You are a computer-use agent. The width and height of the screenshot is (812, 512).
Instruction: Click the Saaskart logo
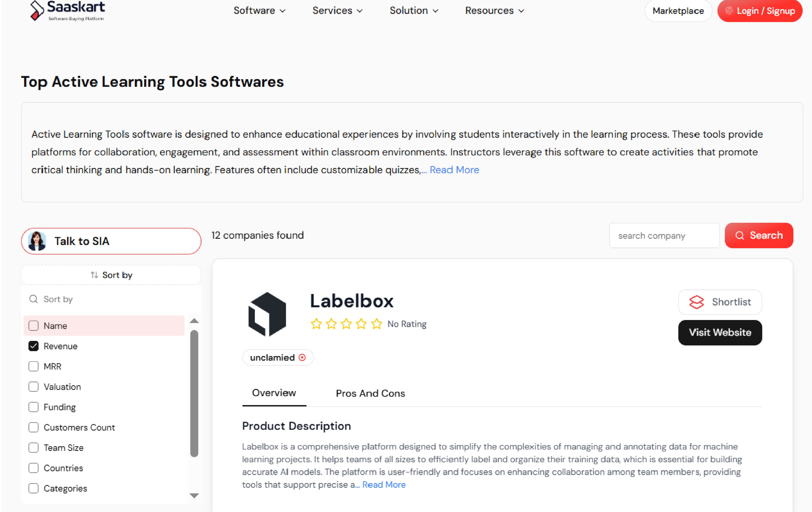click(x=67, y=10)
